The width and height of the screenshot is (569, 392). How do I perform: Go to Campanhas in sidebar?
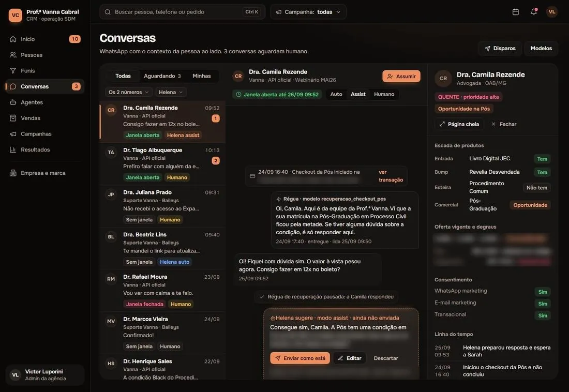45,134
